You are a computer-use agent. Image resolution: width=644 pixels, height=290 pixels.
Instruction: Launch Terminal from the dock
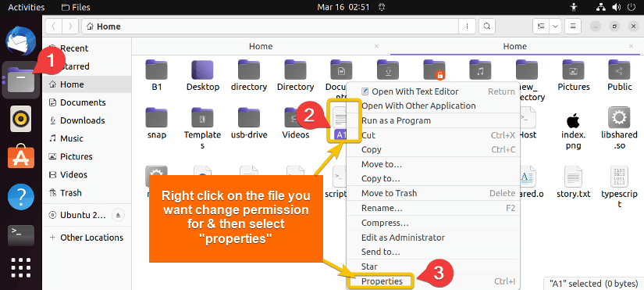point(20,236)
